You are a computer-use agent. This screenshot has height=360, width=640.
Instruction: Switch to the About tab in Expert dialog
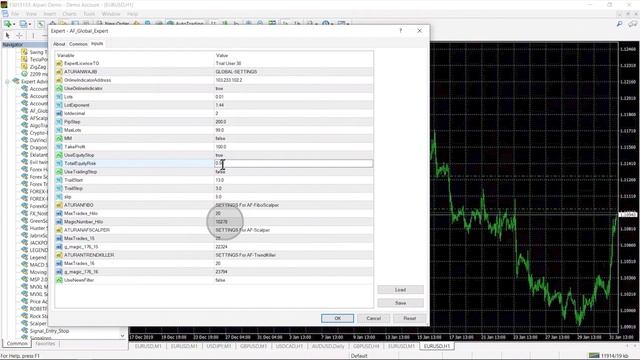coord(59,44)
